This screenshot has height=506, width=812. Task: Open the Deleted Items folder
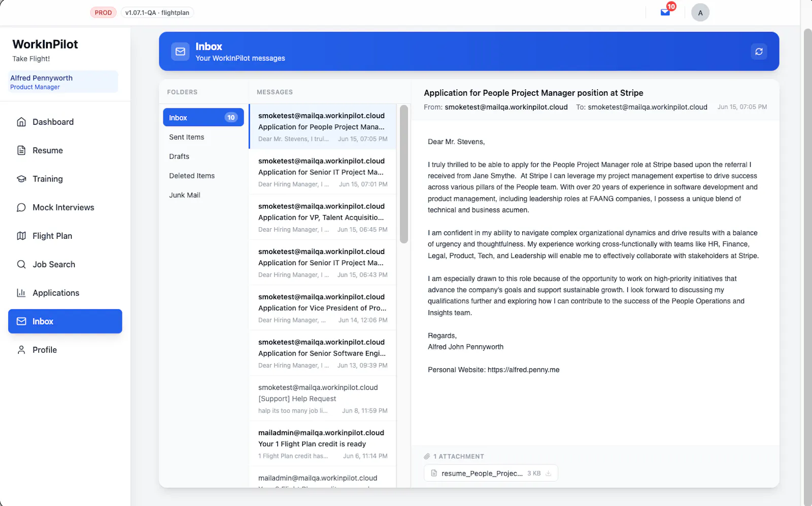203,175
